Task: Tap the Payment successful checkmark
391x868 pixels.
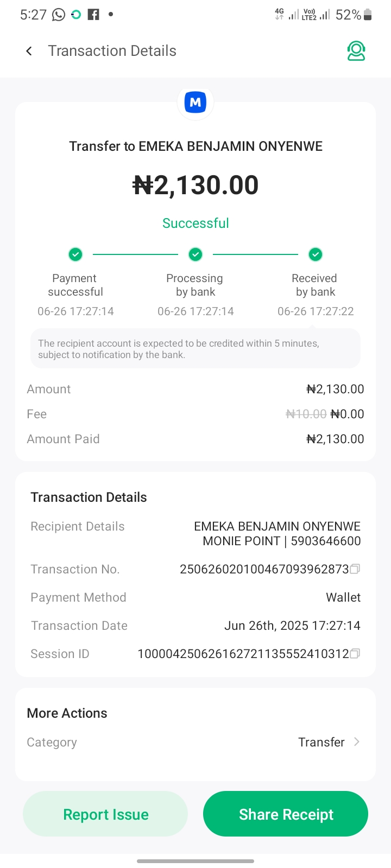Action: click(x=75, y=254)
